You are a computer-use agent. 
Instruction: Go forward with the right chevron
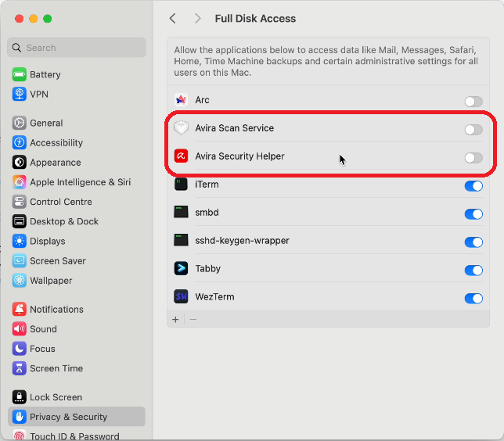(198, 18)
